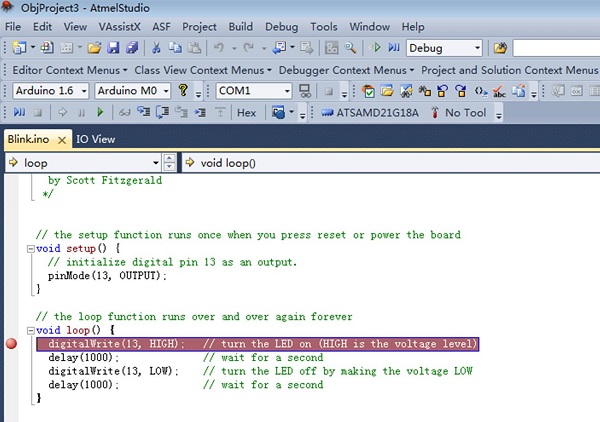
Task: Click the scope stepper arrows beside loop dropdown
Action: (x=169, y=163)
